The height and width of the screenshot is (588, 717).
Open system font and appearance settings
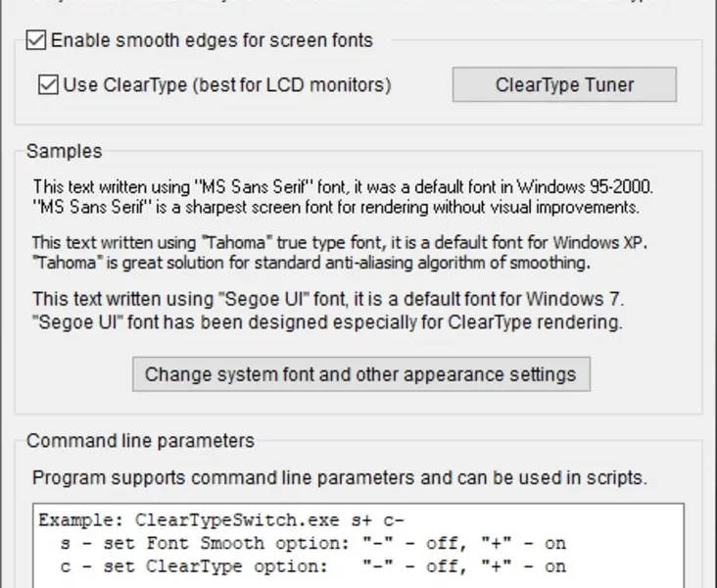360,373
